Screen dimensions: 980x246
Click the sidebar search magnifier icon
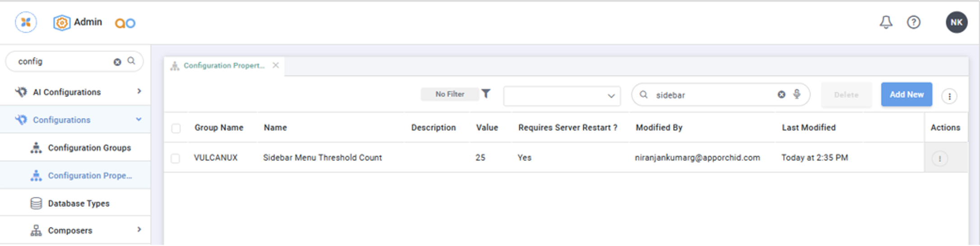[131, 61]
